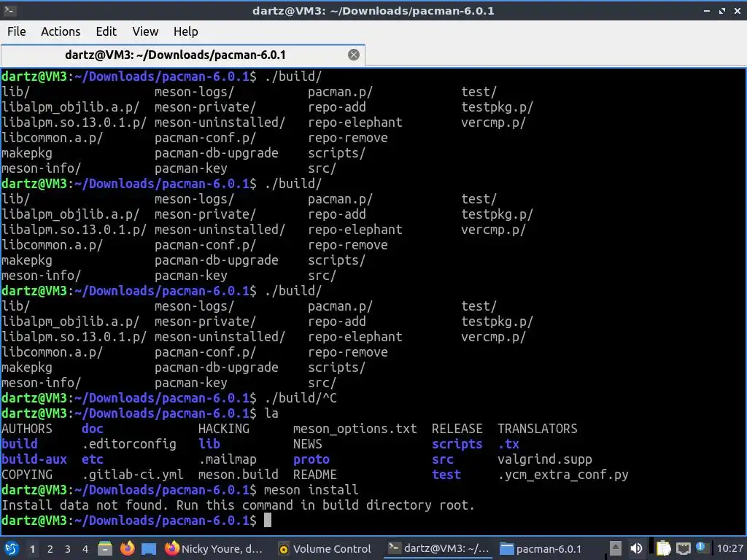Click the terminal icon in the title bar
Viewport: 747px width, 560px height.
tap(10, 10)
